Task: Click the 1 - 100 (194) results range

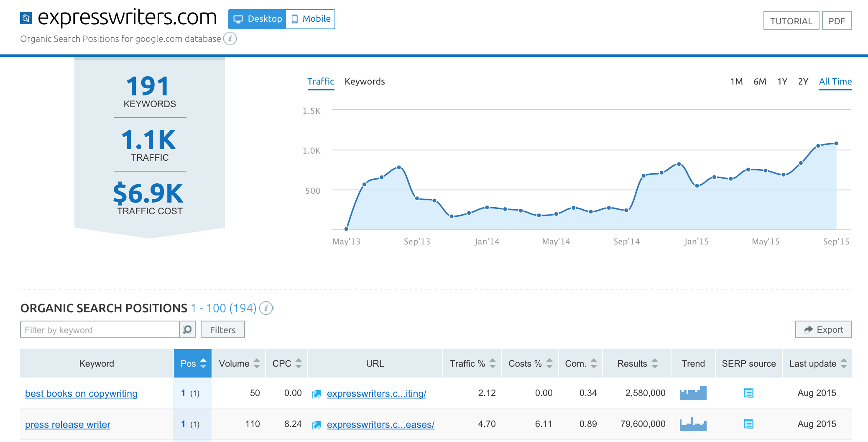Action: (223, 308)
